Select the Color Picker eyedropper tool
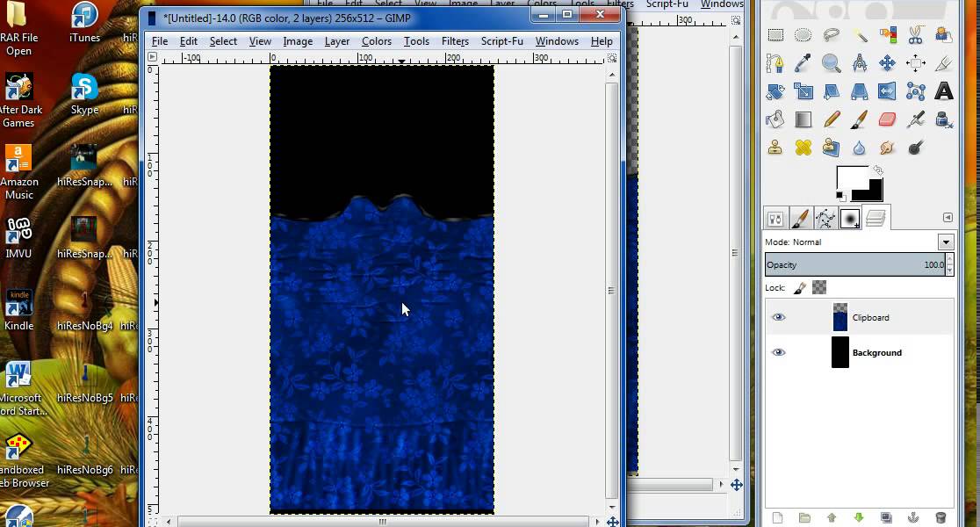Image resolution: width=980 pixels, height=527 pixels. tap(803, 63)
